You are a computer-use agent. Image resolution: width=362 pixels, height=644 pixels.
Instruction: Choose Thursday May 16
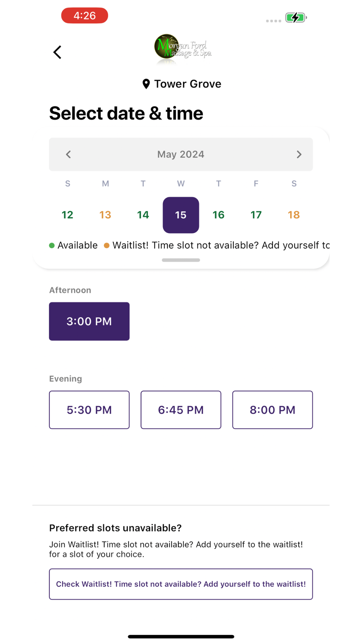click(219, 215)
